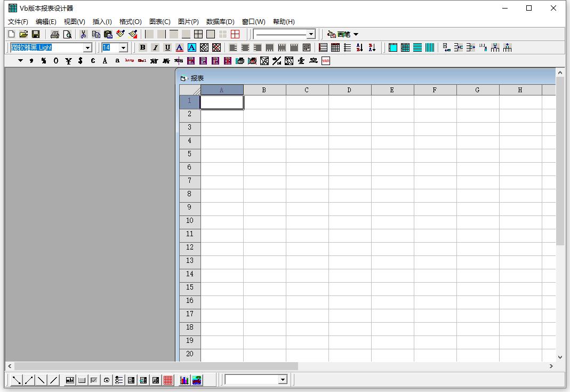
Task: Click the percent format icon
Action: click(44, 61)
